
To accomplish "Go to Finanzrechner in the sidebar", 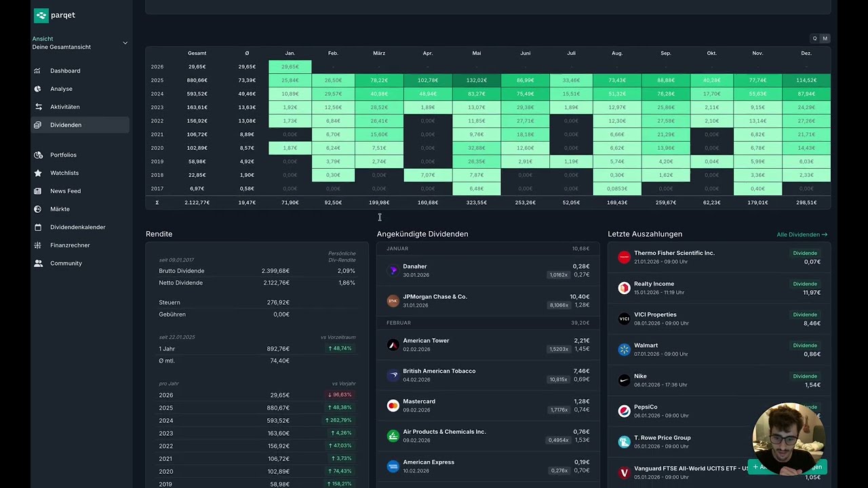I will (70, 245).
